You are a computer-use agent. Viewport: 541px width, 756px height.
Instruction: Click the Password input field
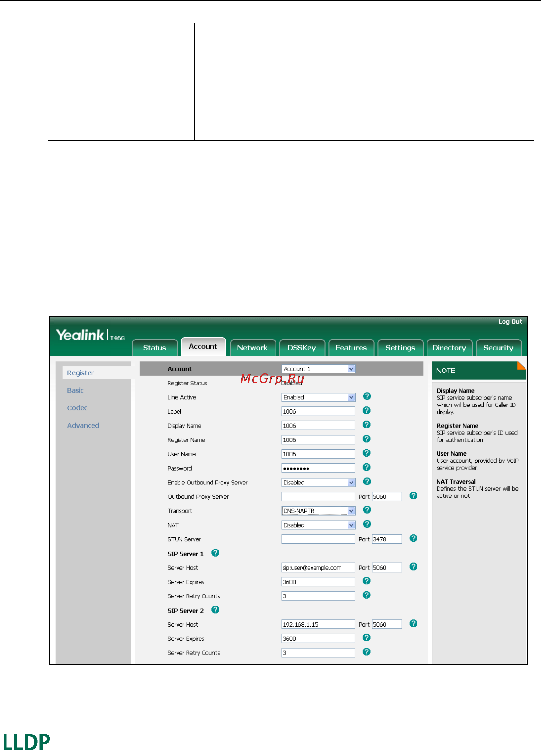tap(319, 468)
